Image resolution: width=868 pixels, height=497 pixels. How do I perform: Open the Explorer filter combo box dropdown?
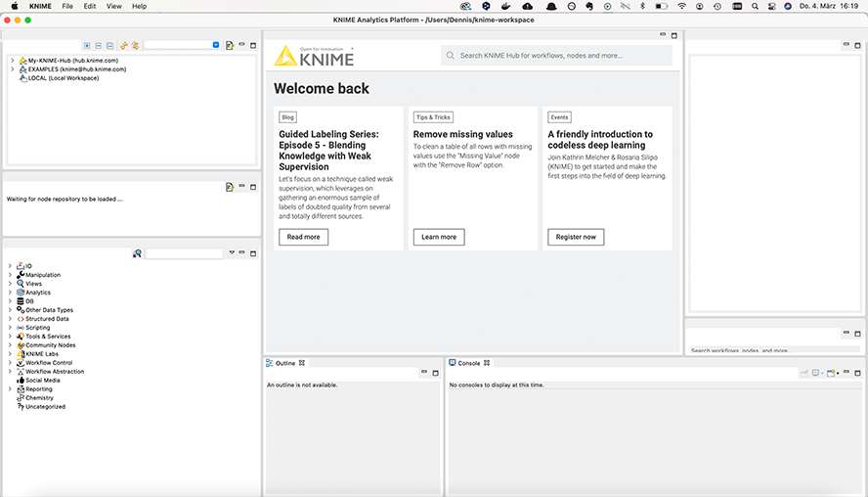tap(216, 45)
